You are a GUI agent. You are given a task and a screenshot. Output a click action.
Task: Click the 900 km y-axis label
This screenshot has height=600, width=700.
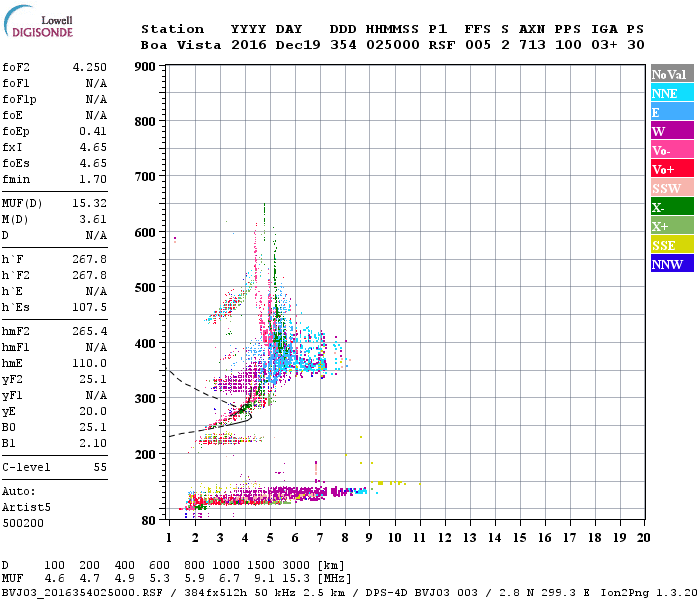pyautogui.click(x=145, y=67)
